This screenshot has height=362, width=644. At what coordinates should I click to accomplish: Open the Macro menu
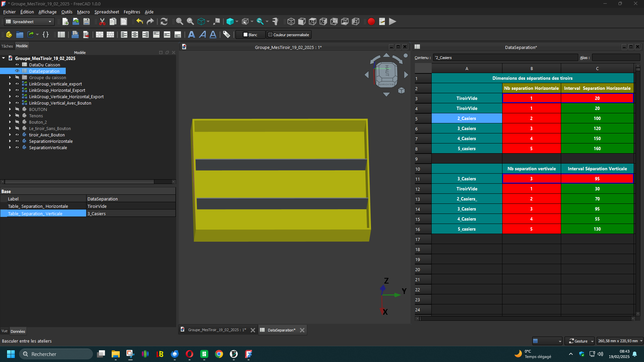(83, 12)
